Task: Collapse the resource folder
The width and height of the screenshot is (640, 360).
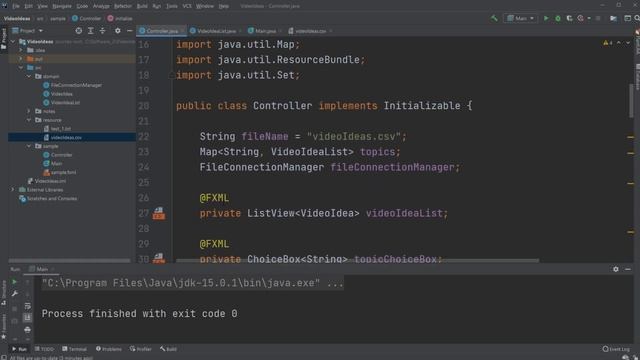Action: (29, 120)
